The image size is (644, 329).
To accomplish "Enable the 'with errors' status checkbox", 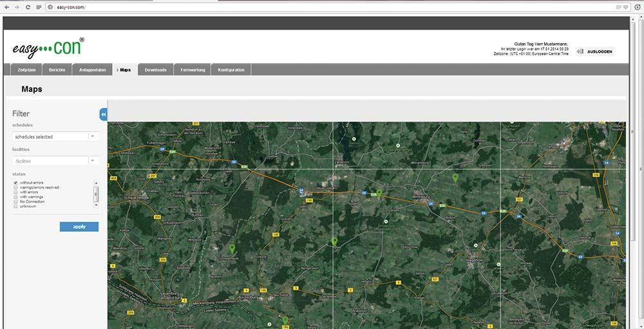I will (15, 192).
